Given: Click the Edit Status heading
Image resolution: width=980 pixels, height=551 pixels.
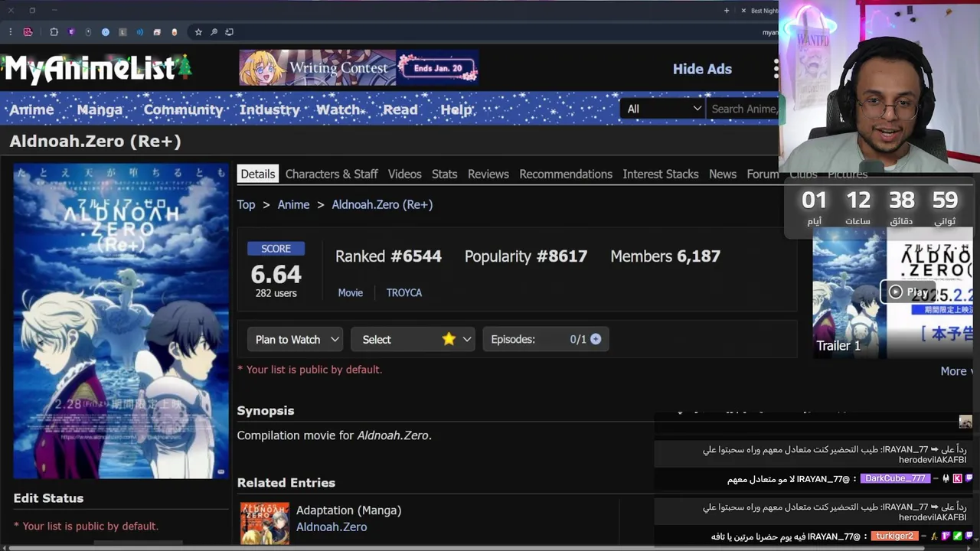Looking at the screenshot, I should (48, 498).
